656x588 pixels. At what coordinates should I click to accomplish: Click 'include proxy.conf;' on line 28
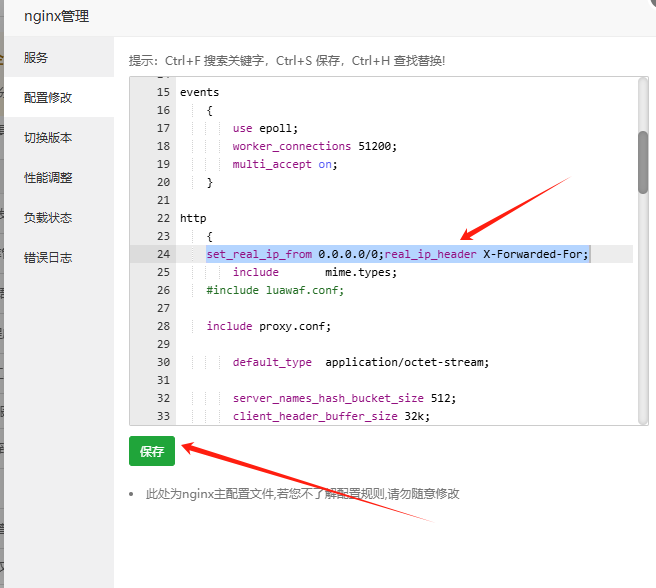tap(269, 326)
